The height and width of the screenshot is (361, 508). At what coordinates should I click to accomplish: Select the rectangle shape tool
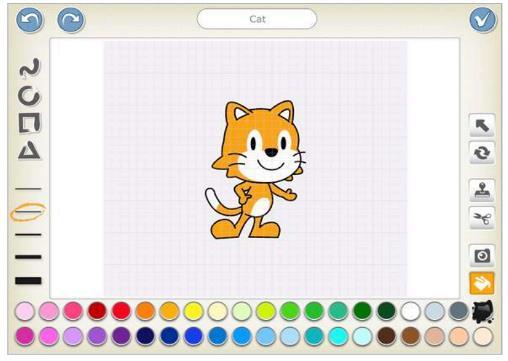[29, 123]
